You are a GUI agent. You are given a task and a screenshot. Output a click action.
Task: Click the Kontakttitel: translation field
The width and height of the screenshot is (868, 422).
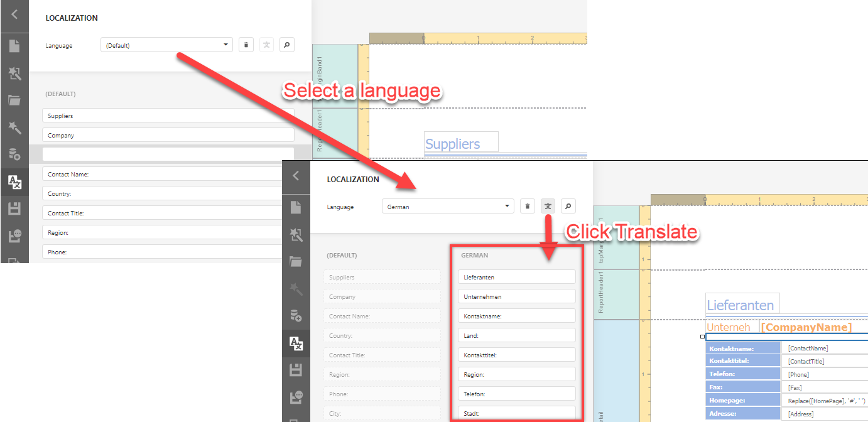517,355
